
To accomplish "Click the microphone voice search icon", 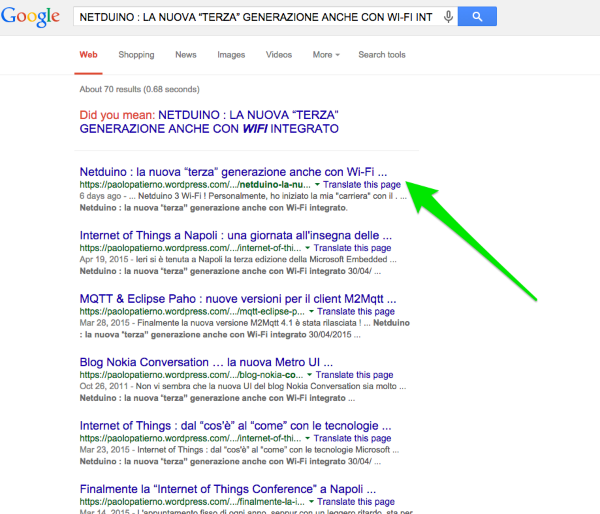I will click(447, 17).
